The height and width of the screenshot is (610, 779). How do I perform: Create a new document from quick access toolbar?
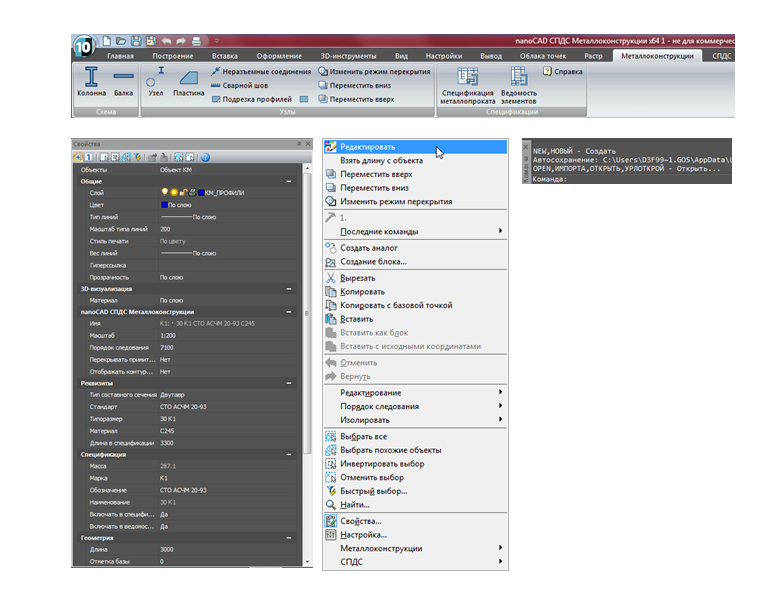point(106,41)
